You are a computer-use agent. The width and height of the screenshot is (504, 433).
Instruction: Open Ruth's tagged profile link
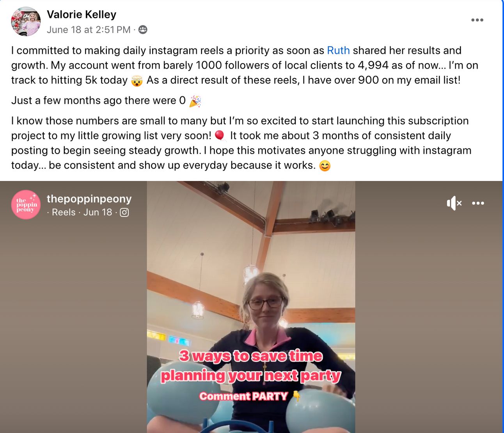click(x=338, y=50)
